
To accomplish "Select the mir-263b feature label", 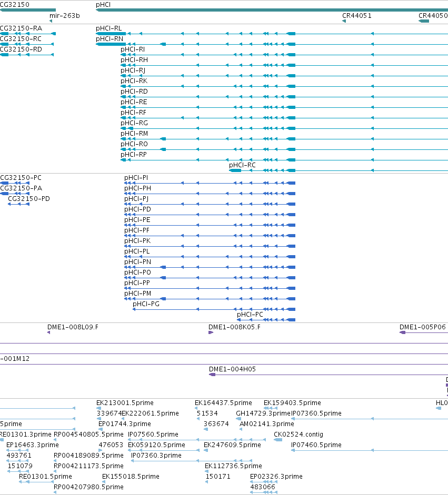I will point(64,15).
